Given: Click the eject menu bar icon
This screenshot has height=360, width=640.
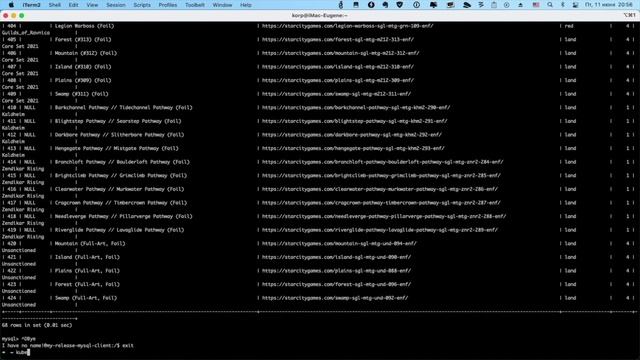Looking at the screenshot, I should click(520, 5).
